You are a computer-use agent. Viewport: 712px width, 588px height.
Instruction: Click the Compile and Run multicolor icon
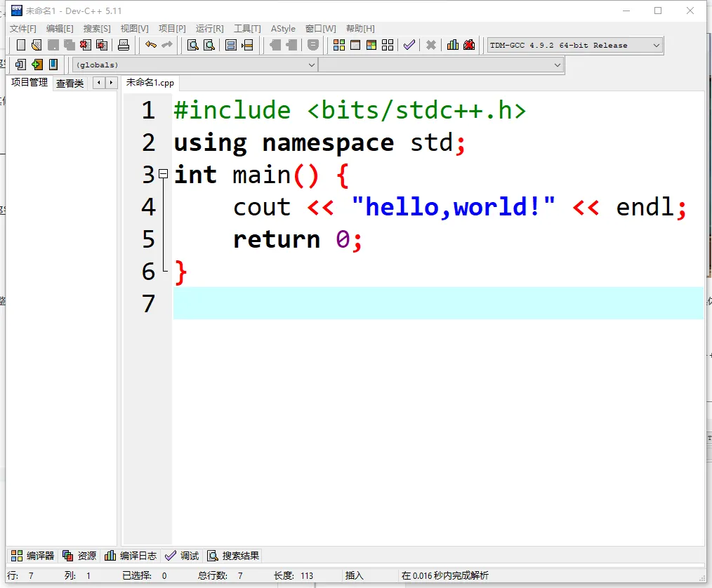[371, 45]
